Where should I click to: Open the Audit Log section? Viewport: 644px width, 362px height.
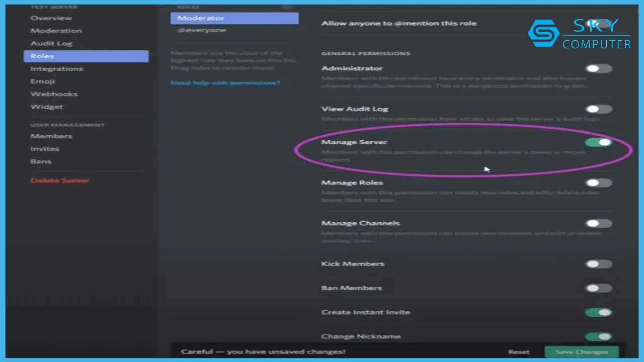tap(51, 43)
